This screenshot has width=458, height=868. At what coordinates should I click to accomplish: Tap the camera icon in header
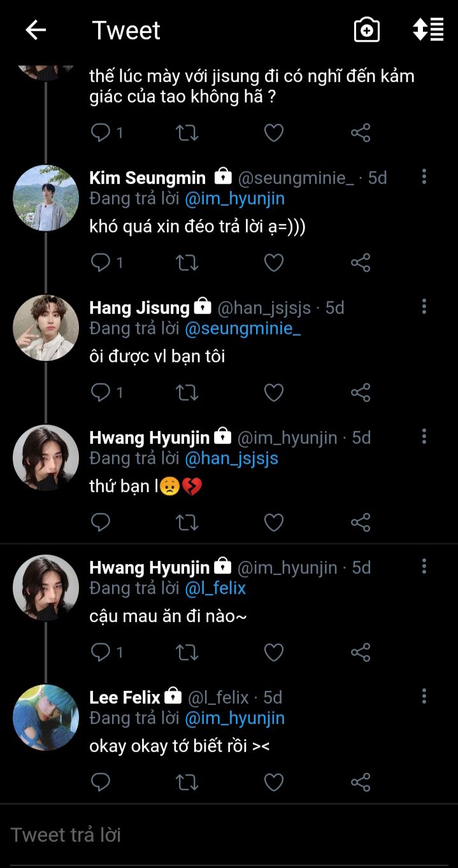(x=366, y=30)
